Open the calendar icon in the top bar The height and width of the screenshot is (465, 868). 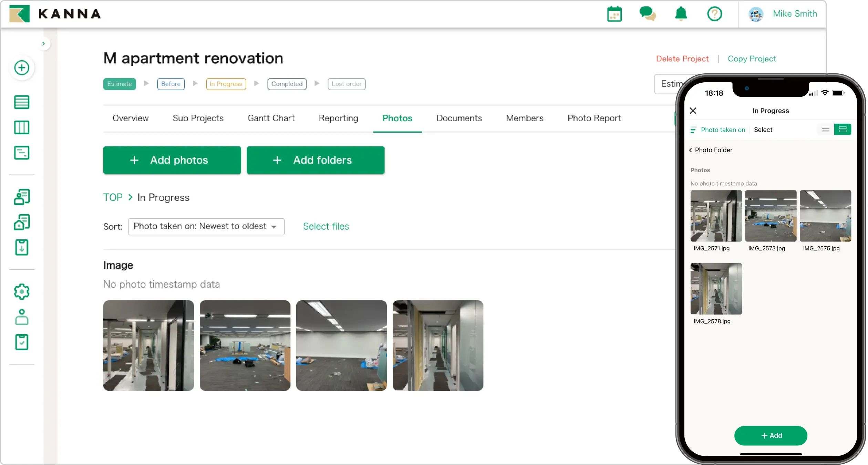[614, 14]
